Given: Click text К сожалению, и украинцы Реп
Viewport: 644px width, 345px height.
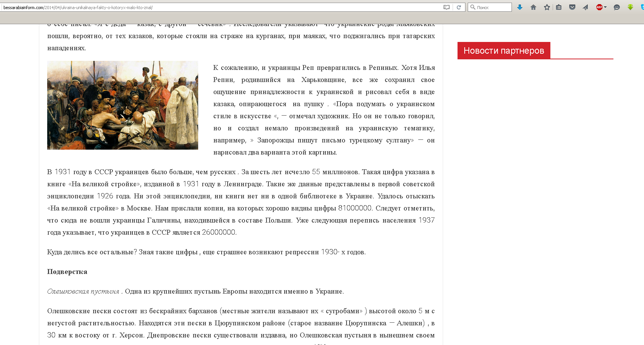Looking at the screenshot, I should click(263, 68).
